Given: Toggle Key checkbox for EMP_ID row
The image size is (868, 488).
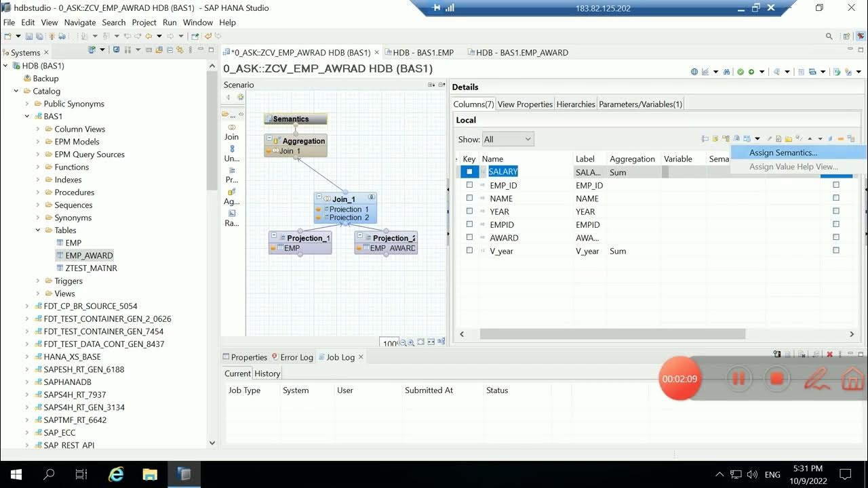Looking at the screenshot, I should coord(469,185).
